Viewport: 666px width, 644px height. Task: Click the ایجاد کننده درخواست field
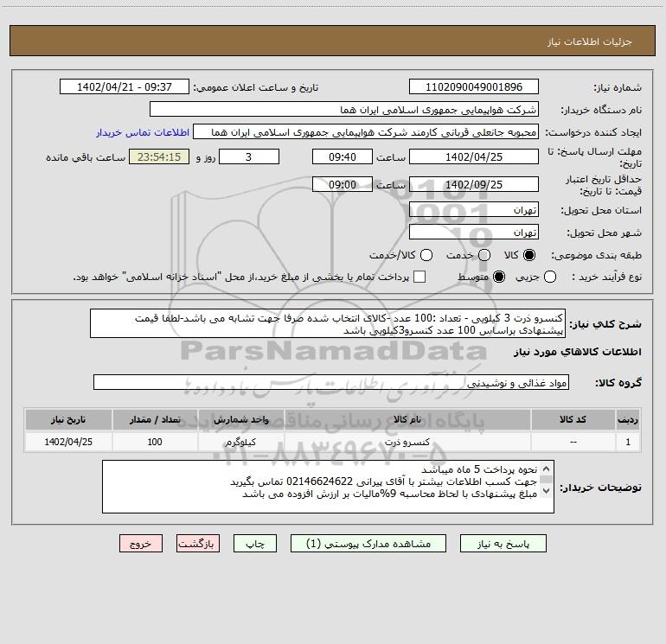366,132
